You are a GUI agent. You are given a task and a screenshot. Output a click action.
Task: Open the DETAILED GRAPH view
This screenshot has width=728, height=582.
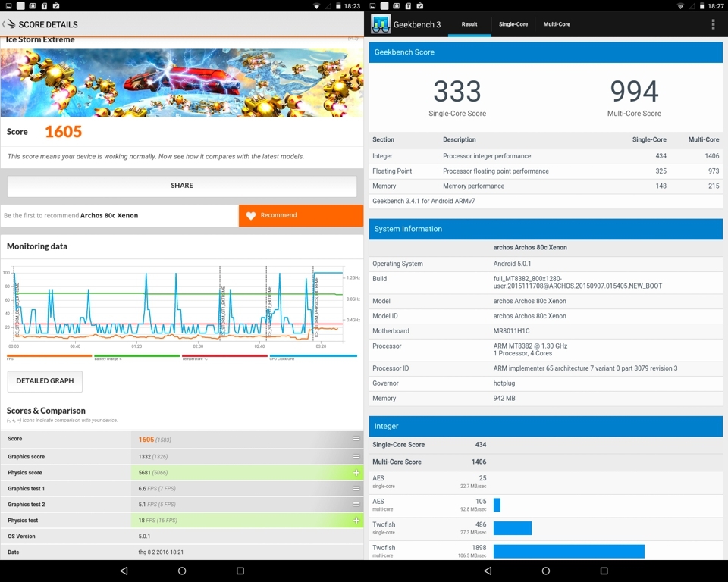pyautogui.click(x=45, y=381)
